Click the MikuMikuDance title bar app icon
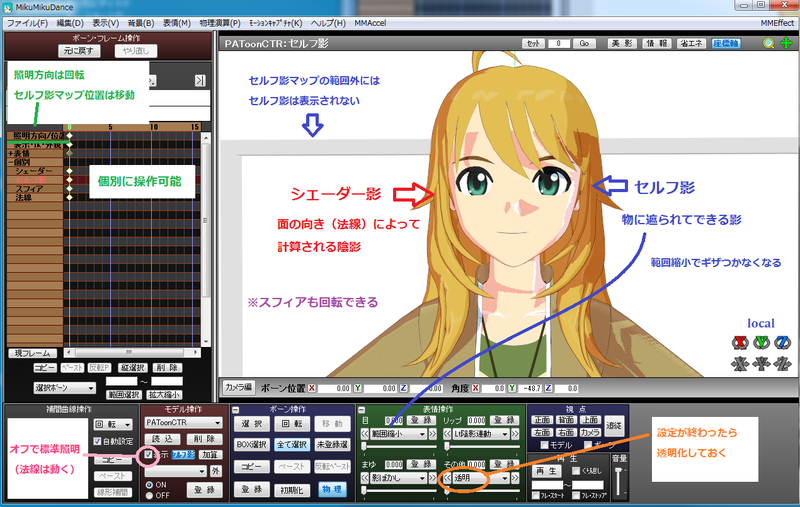The image size is (800, 507). click(8, 7)
